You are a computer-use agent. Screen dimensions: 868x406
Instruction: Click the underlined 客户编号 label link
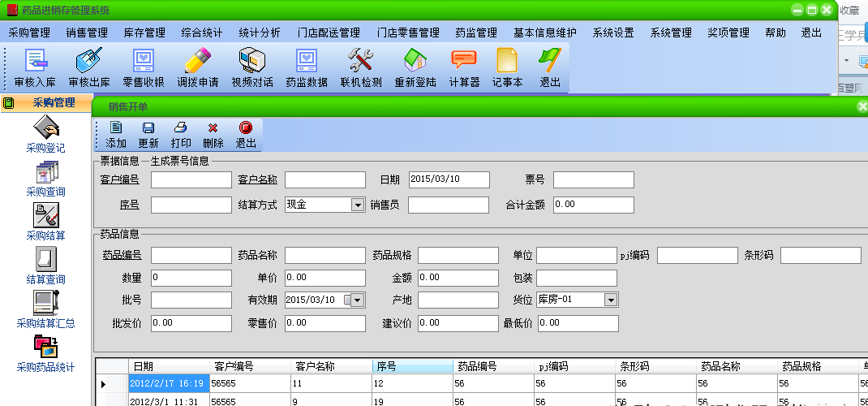pos(119,179)
